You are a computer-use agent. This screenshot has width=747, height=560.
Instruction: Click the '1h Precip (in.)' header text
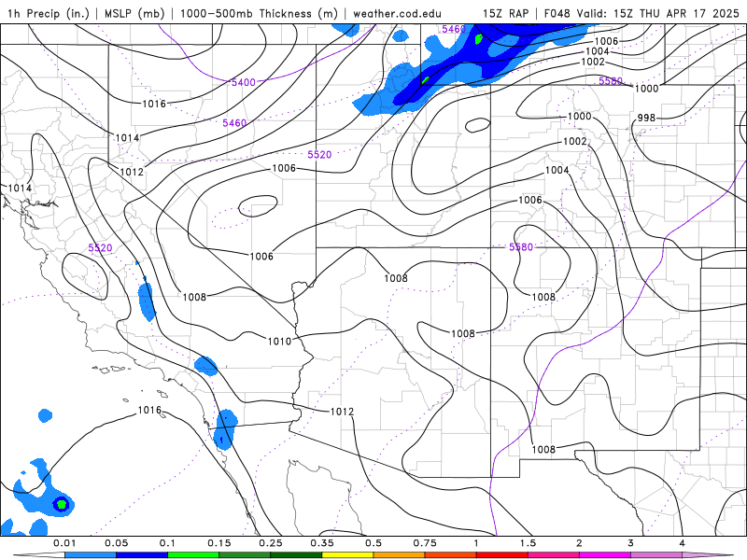tap(49, 13)
